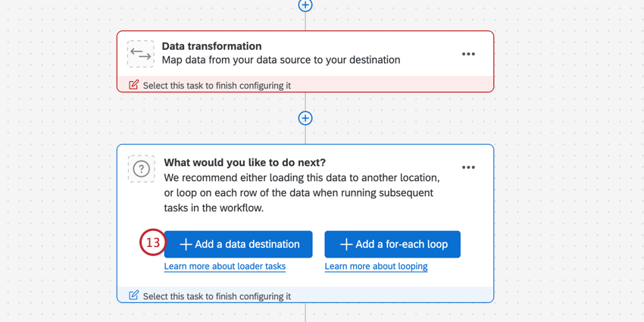Viewport: 644px width, 322px height.
Task: Click the plus circle between the two cards
Action: (305, 118)
